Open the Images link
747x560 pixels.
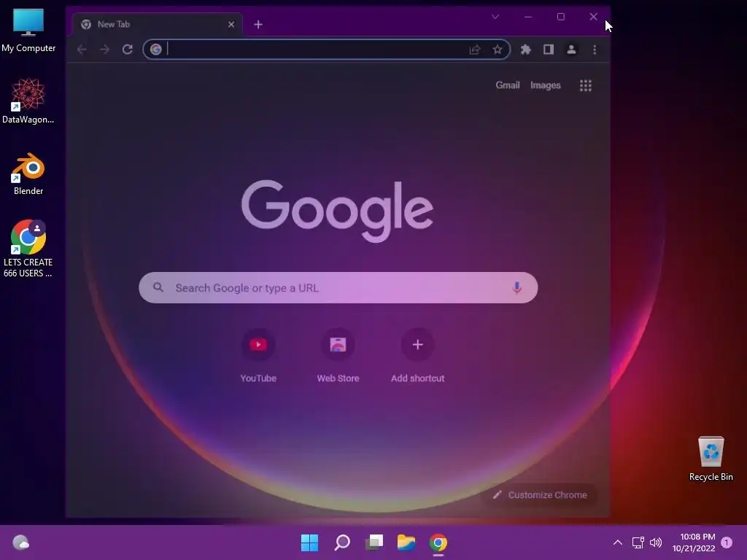pos(546,85)
